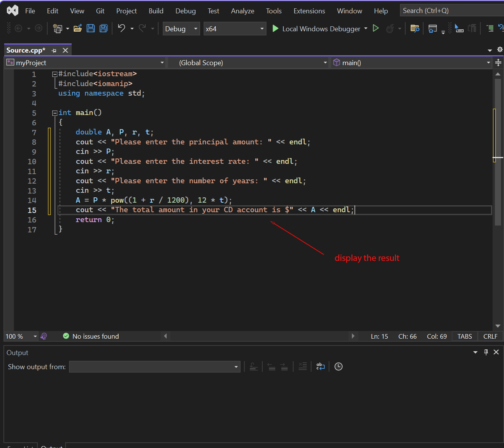Click the New Project icon
The image size is (504, 448).
point(58,28)
